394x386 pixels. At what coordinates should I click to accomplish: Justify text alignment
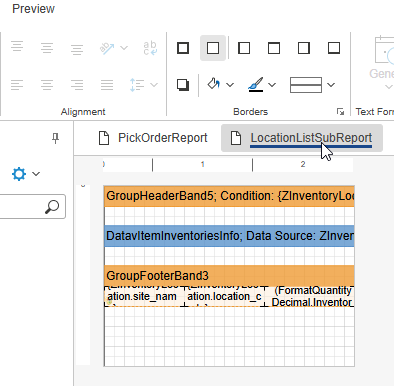(x=107, y=85)
